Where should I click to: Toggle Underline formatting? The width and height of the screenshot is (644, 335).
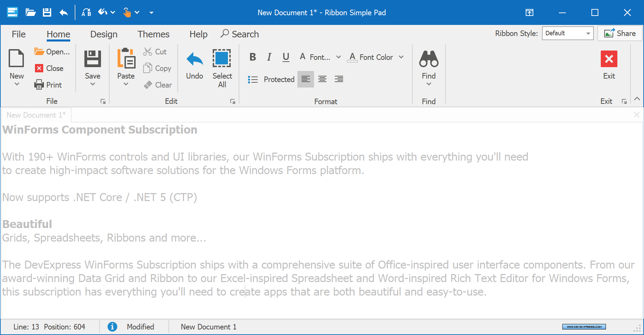286,57
